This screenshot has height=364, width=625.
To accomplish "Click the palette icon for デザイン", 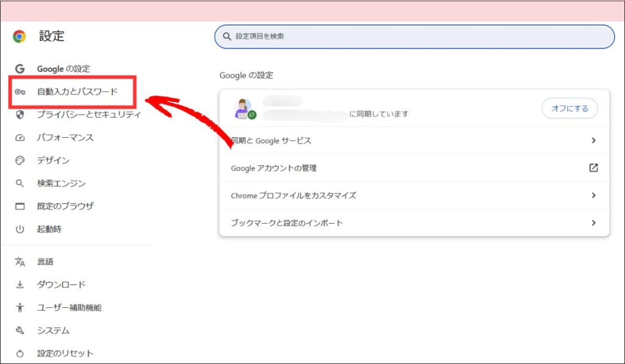I will pos(20,160).
